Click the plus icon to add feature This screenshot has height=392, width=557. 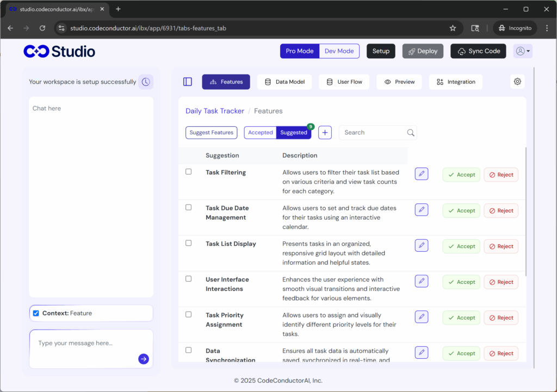click(325, 133)
